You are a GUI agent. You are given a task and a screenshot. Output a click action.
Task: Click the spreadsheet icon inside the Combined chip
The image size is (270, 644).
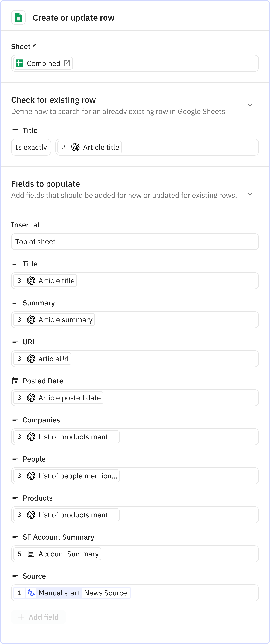20,63
